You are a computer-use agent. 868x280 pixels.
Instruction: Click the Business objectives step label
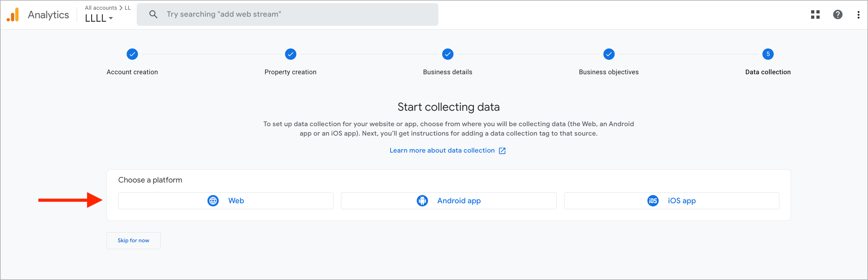[608, 72]
